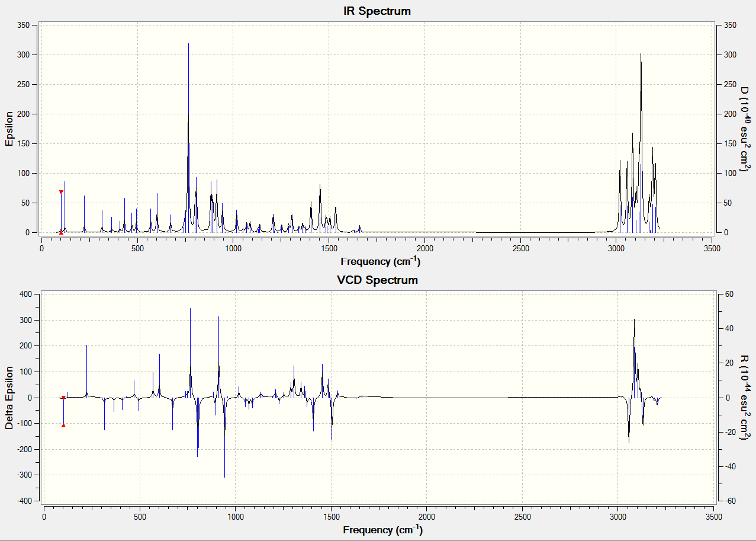Click 2000 tick on IR frequency axis
The height and width of the screenshot is (541, 756).
click(x=425, y=248)
